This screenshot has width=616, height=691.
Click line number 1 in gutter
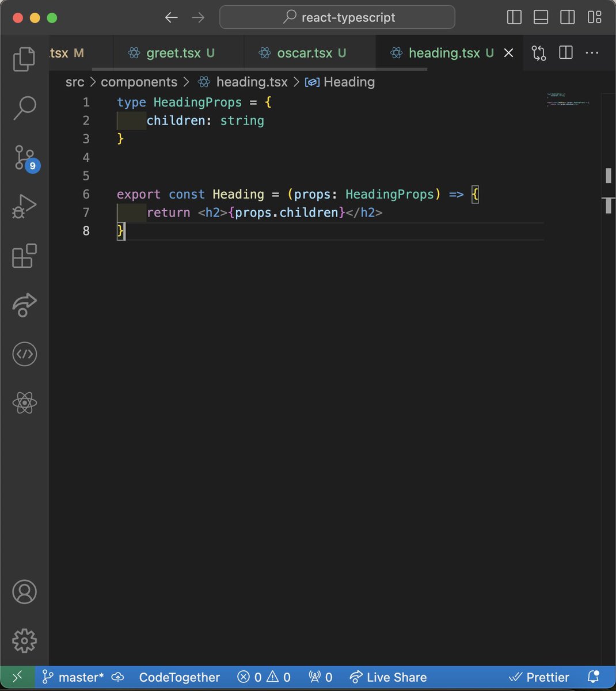coord(86,102)
